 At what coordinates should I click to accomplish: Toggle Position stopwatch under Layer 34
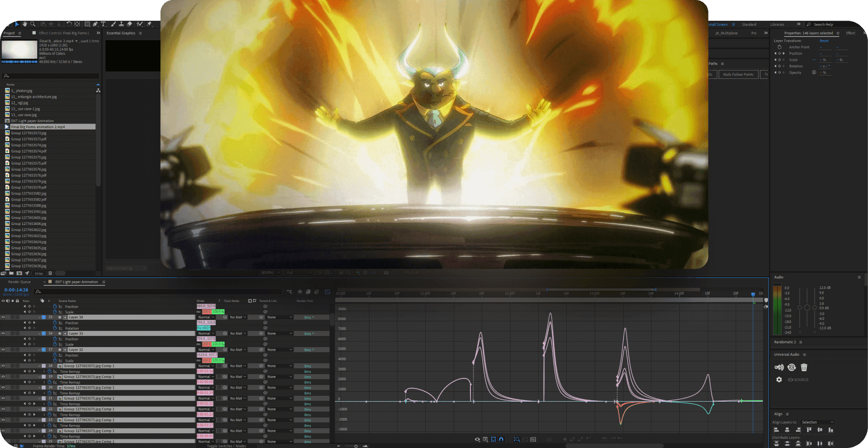click(x=55, y=323)
